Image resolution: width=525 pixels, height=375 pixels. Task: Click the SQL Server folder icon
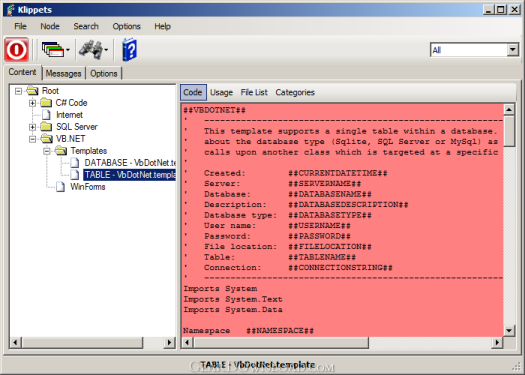pos(46,127)
